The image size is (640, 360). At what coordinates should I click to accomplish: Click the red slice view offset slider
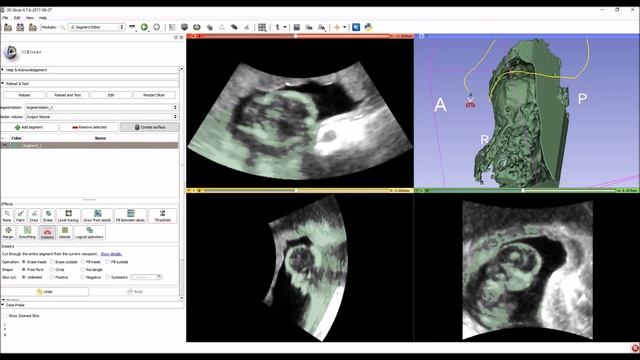click(296, 36)
